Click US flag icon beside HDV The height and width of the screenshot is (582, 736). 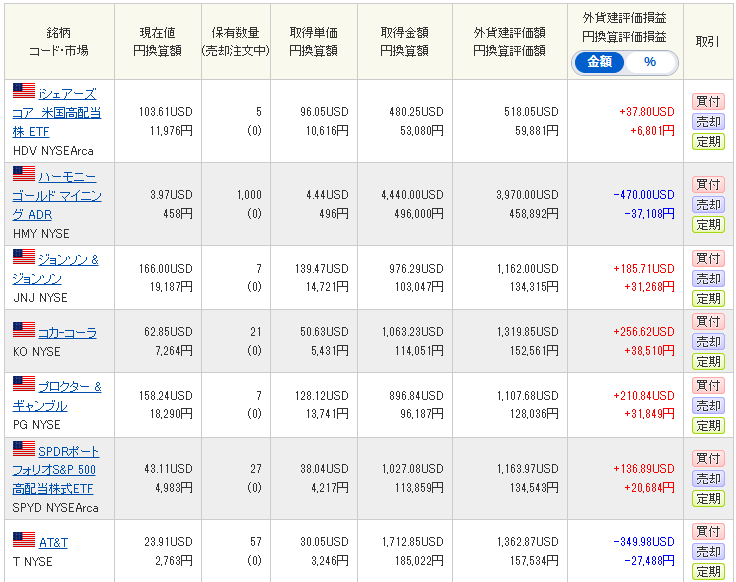point(24,91)
